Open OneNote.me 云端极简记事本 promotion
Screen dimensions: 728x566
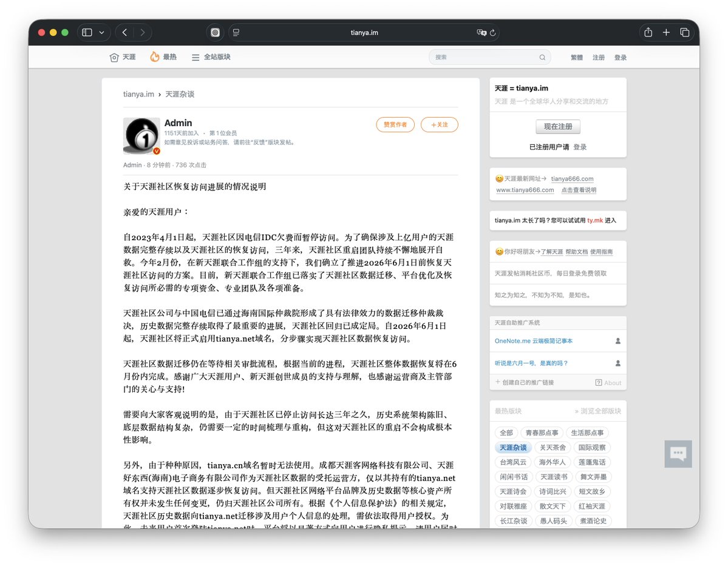[x=534, y=341]
